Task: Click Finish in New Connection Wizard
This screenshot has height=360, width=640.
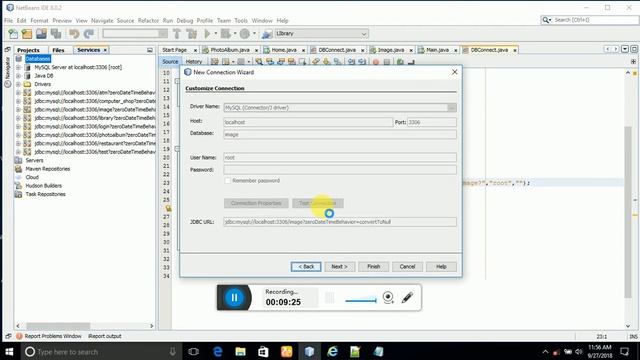Action: pyautogui.click(x=373, y=267)
